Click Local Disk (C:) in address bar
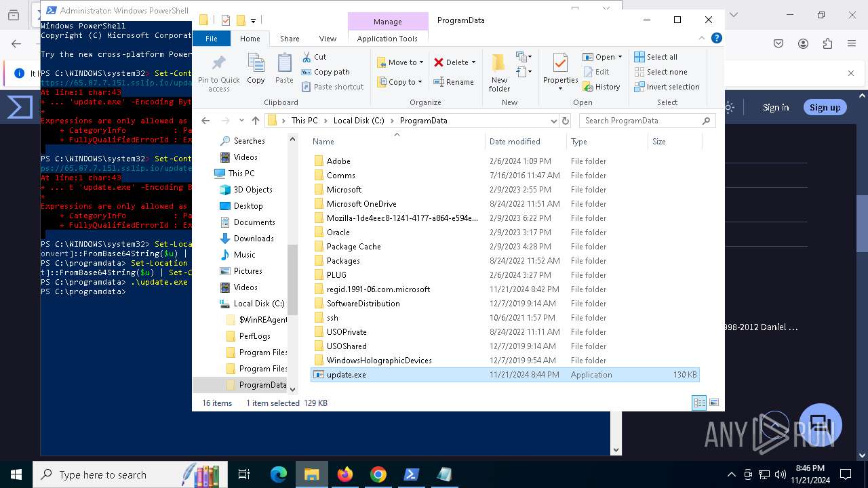 coord(359,121)
